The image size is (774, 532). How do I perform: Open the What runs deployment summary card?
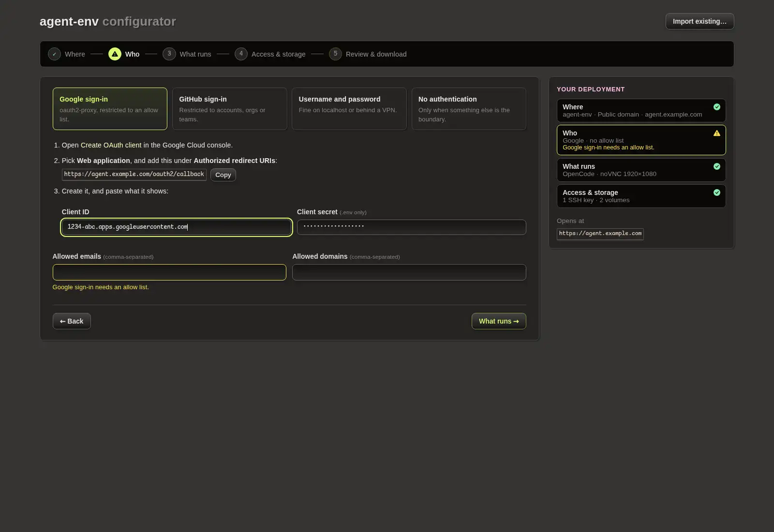coord(641,170)
